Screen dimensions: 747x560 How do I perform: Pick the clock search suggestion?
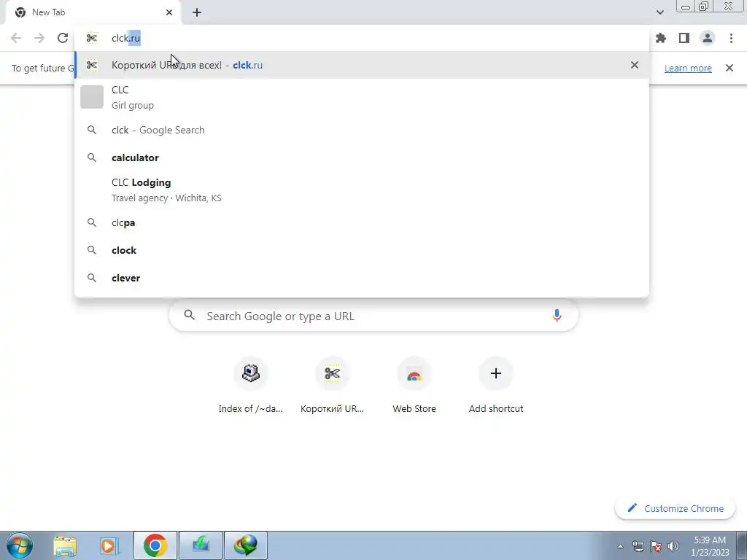[362, 250]
